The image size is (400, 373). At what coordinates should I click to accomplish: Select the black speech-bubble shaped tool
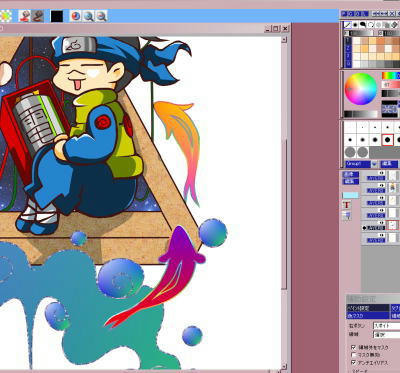(x=363, y=25)
